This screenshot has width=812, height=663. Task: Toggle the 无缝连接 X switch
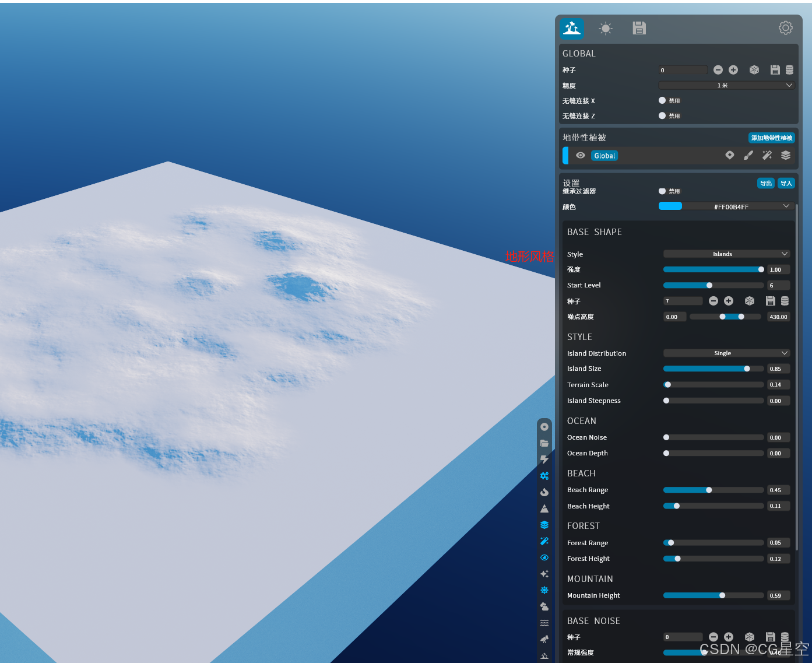662,100
